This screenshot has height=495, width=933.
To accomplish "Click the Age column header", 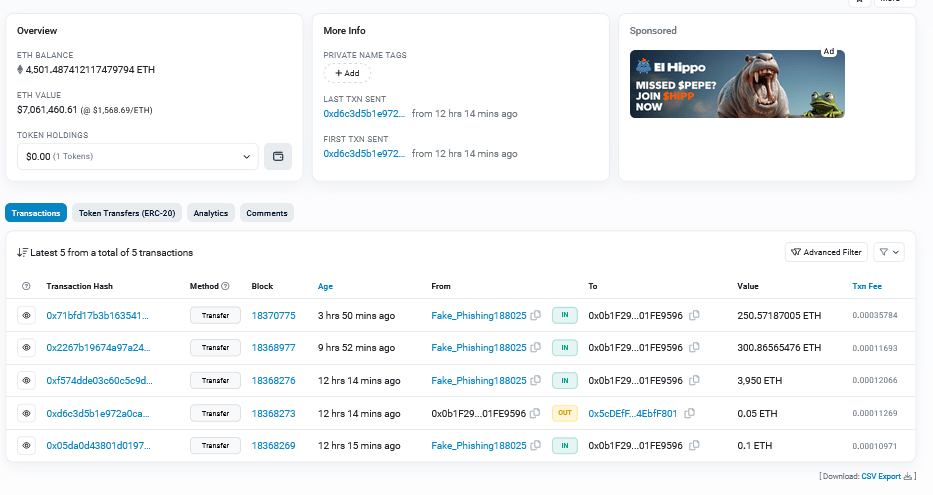I will click(325, 287).
